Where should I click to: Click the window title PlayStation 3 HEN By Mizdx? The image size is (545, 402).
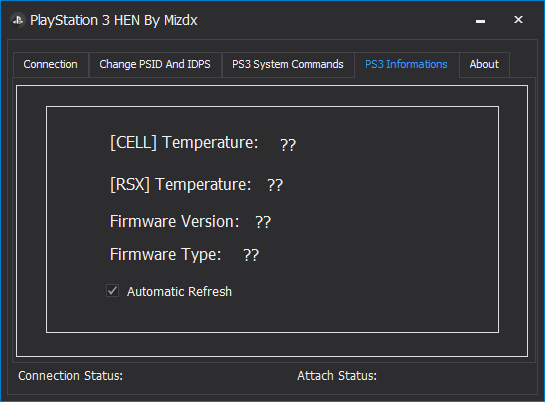pyautogui.click(x=114, y=20)
